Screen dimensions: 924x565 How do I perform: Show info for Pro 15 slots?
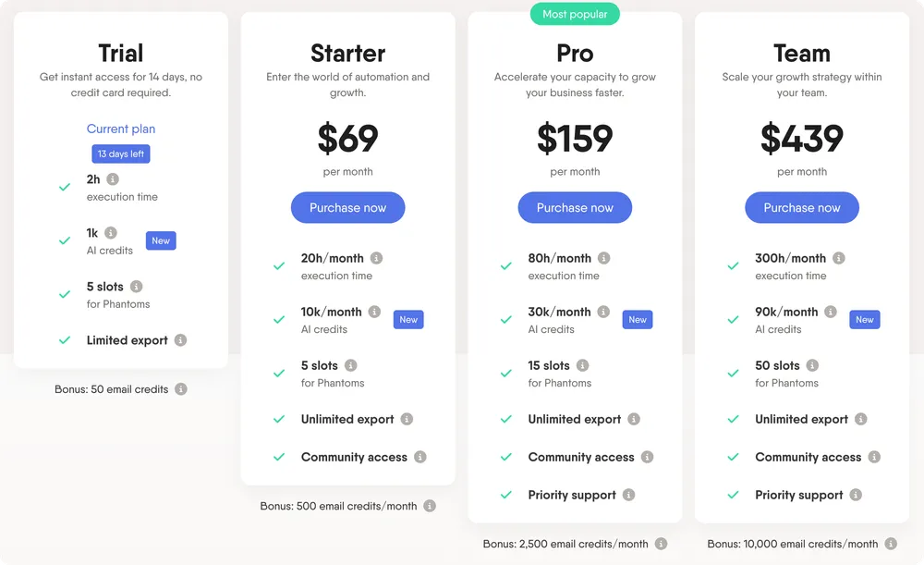tap(583, 365)
